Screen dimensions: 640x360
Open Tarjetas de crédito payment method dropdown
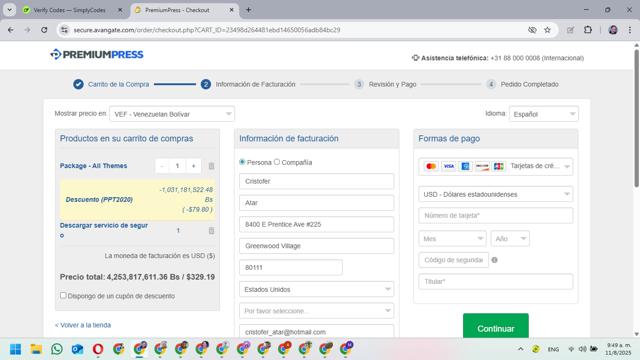(496, 167)
